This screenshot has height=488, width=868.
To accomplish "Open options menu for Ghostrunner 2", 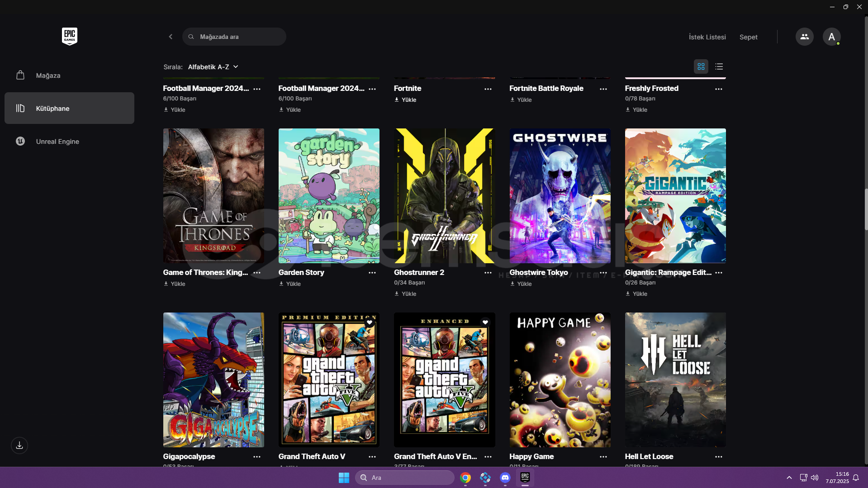I will 488,273.
